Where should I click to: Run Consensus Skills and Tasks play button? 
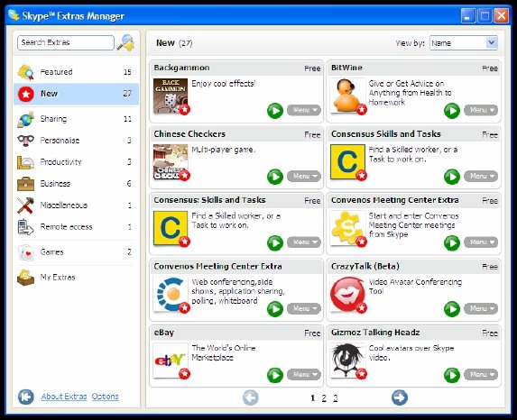point(452,177)
